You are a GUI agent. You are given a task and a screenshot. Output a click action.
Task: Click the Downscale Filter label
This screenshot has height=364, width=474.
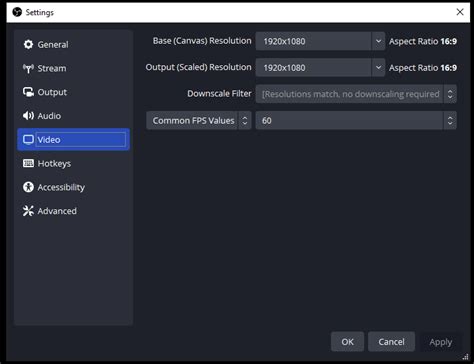coord(219,94)
